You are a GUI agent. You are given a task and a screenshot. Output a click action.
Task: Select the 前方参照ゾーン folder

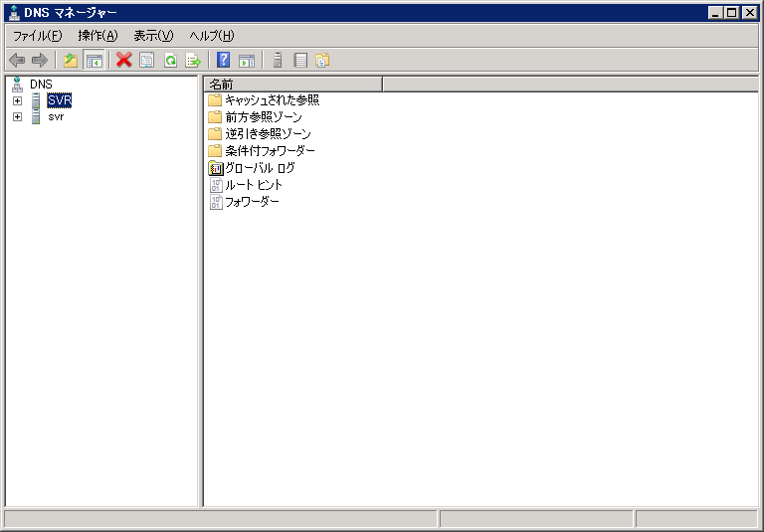263,117
